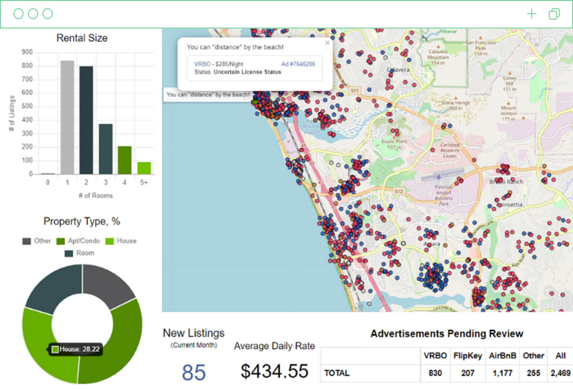Click the 4-room bar in Rental Size chart
This screenshot has width=573, height=392.
tap(124, 160)
